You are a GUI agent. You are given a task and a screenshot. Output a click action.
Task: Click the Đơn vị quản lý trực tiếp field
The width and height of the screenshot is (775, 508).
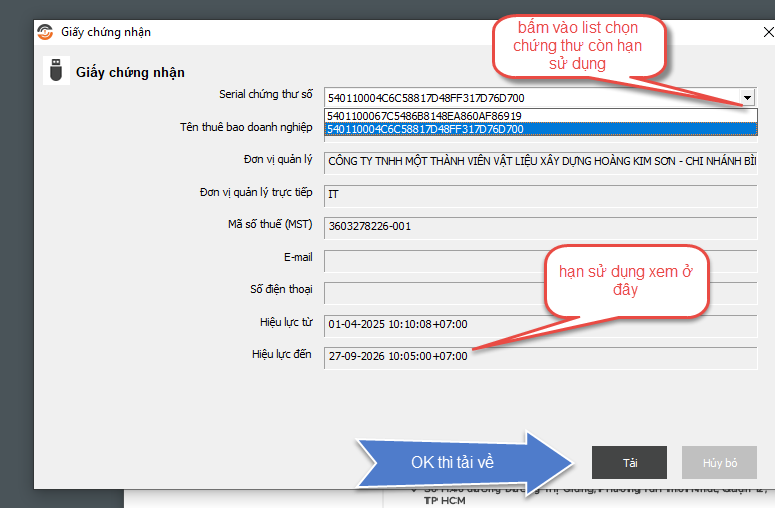(x=540, y=194)
